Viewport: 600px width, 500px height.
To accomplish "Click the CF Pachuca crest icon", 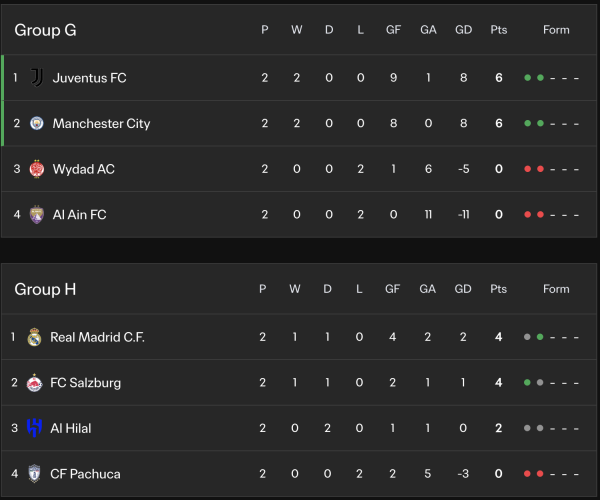I will pos(35,473).
